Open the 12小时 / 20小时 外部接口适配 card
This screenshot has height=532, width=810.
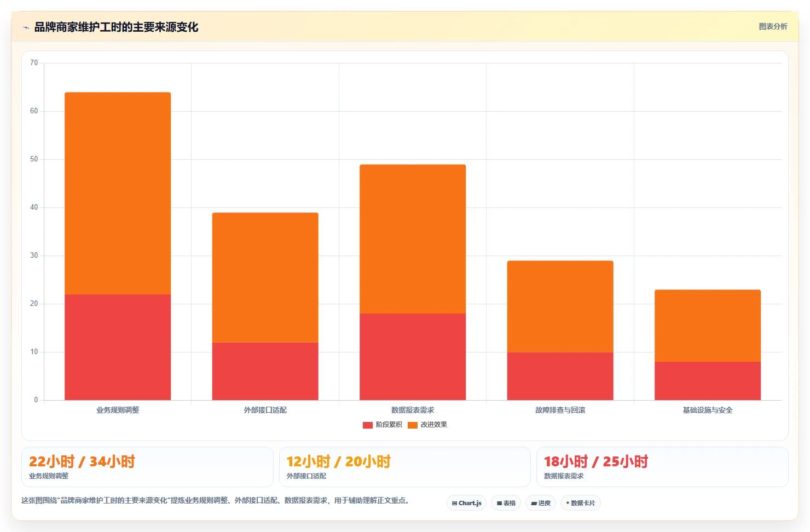pos(405,467)
